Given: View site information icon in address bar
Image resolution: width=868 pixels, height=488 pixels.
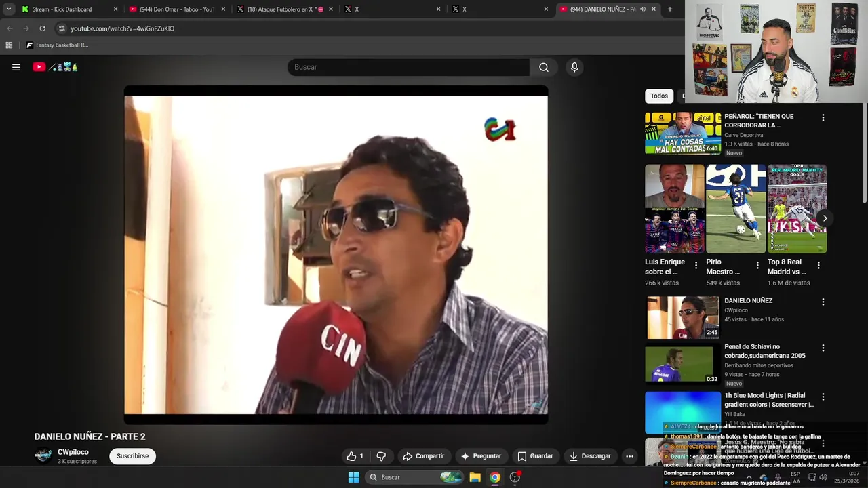Looking at the screenshot, I should 62,28.
